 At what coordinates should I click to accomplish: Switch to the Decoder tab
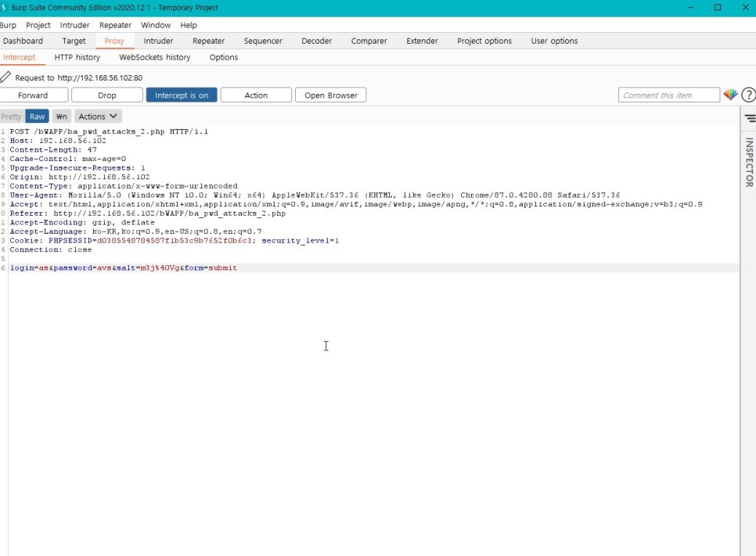(316, 41)
